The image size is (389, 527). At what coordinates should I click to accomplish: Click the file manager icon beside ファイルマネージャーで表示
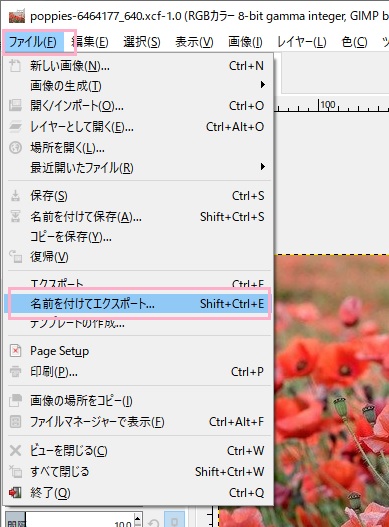point(15,421)
